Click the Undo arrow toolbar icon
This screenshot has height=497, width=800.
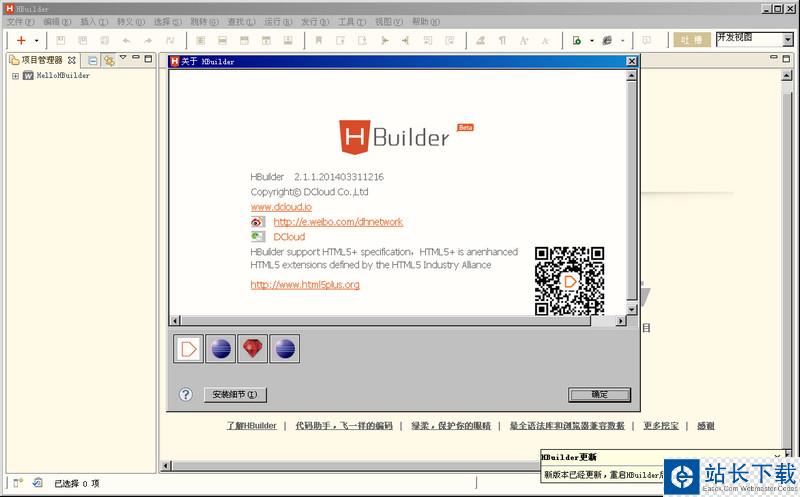(127, 40)
